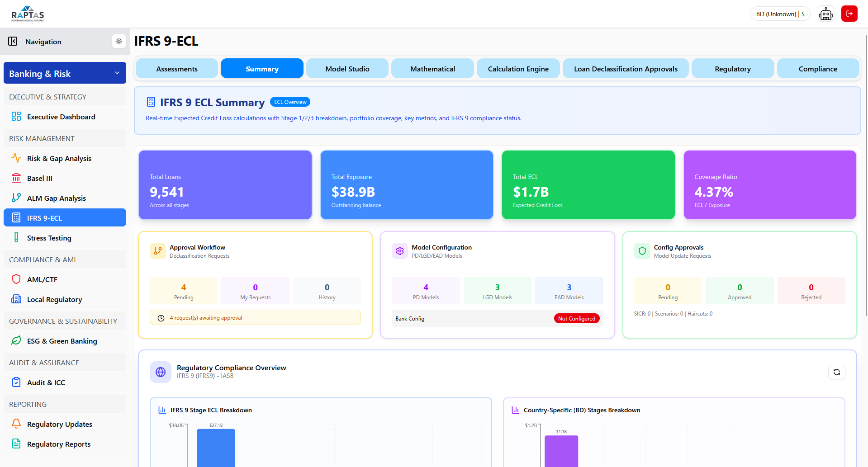Viewport: 868px width, 467px height.
Task: Click the Approval Workflow branch icon
Action: coord(158,251)
